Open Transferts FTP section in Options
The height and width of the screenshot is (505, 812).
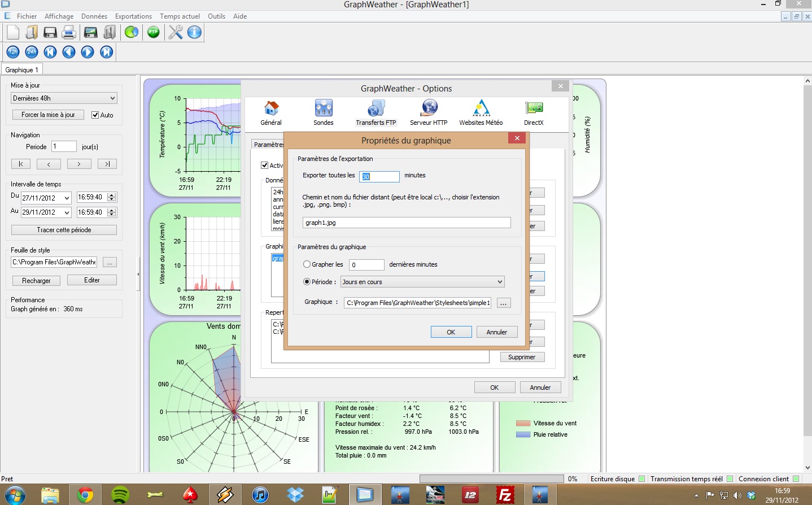point(376,112)
